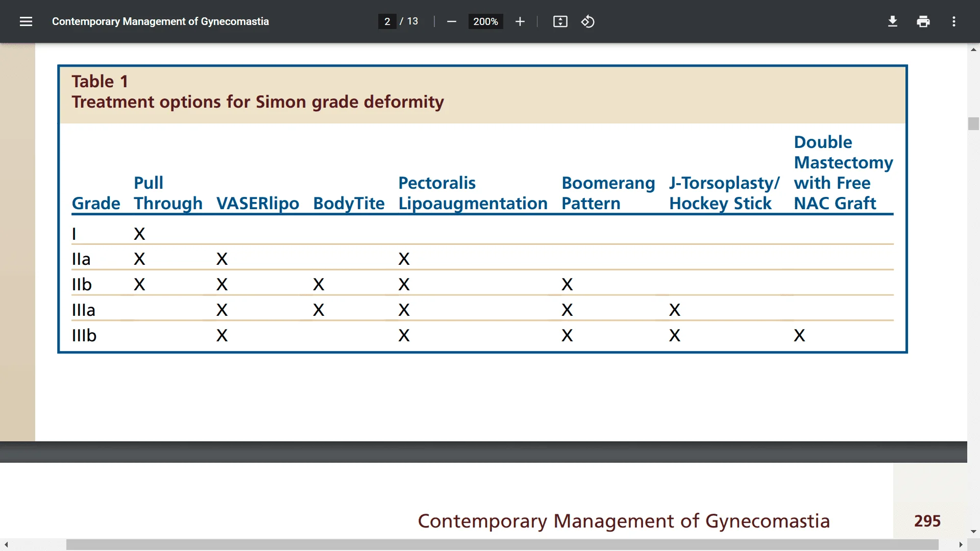
Task: Click the 200% zoom level field
Action: click(x=485, y=21)
